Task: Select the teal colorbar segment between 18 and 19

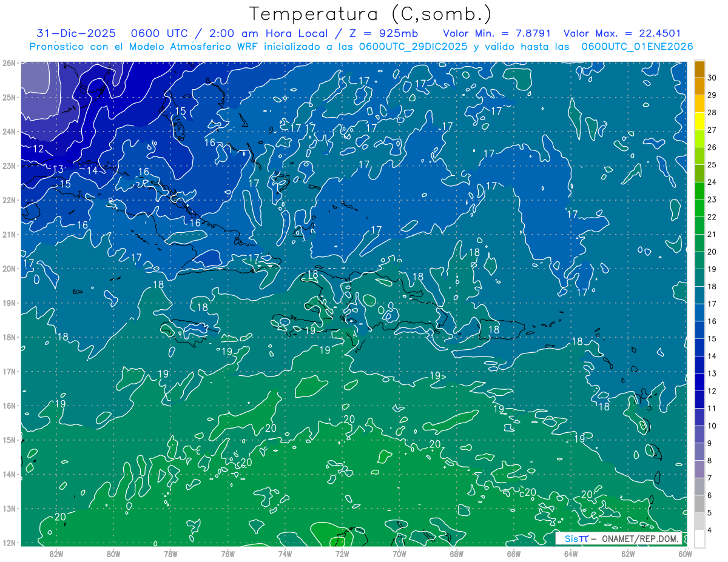Action: 699,278
